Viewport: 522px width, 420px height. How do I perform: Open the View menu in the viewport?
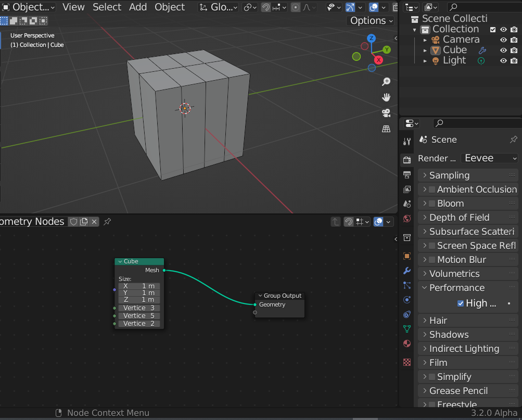pyautogui.click(x=73, y=7)
